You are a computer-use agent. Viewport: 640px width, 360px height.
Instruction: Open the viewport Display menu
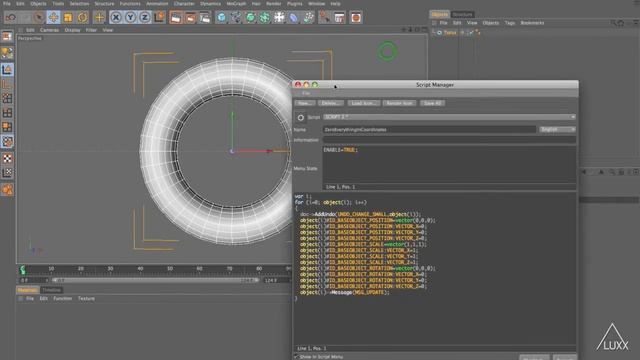click(73, 30)
